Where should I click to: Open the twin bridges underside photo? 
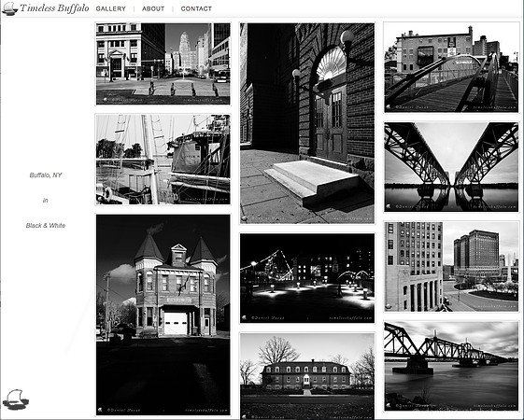pos(451,167)
